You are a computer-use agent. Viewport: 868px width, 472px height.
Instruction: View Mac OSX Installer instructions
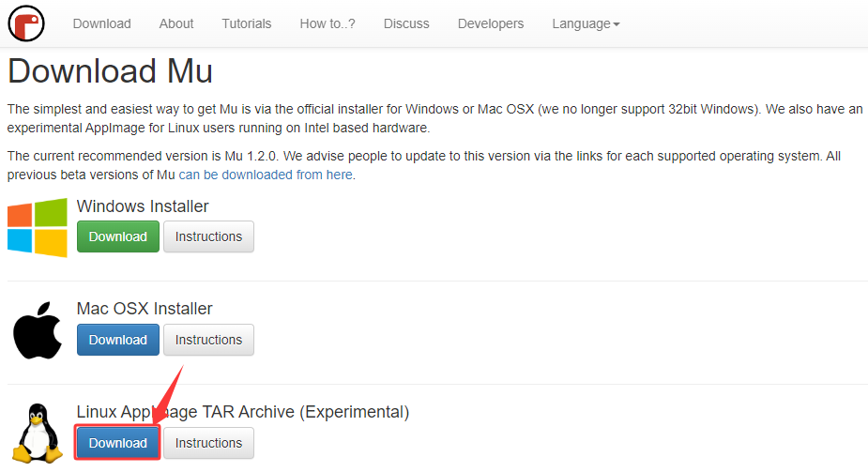(208, 340)
